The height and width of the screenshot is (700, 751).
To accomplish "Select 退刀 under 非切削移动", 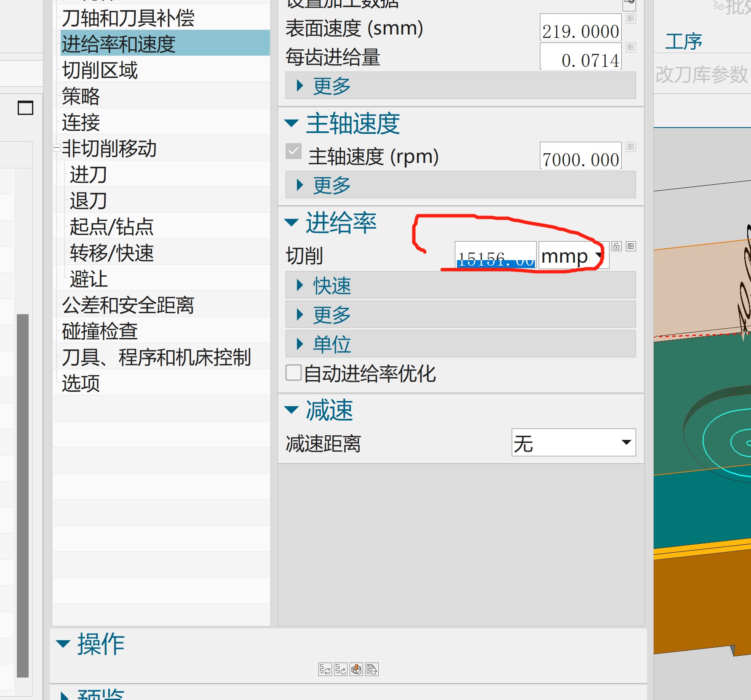I will pyautogui.click(x=88, y=200).
